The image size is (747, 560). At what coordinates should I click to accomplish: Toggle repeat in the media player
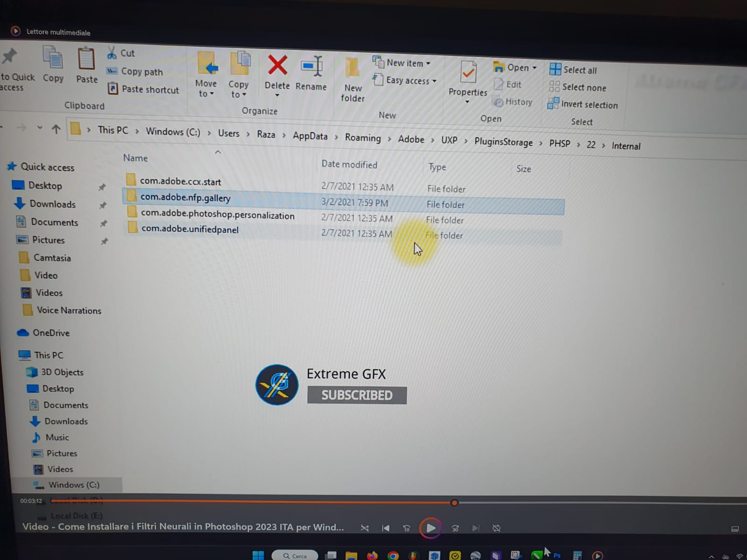[x=497, y=528]
